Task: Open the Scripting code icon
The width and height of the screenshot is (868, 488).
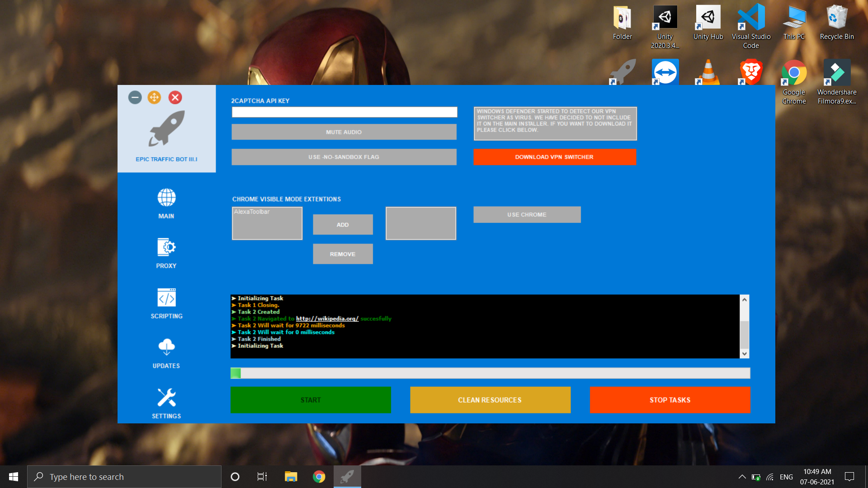Action: [x=166, y=298]
